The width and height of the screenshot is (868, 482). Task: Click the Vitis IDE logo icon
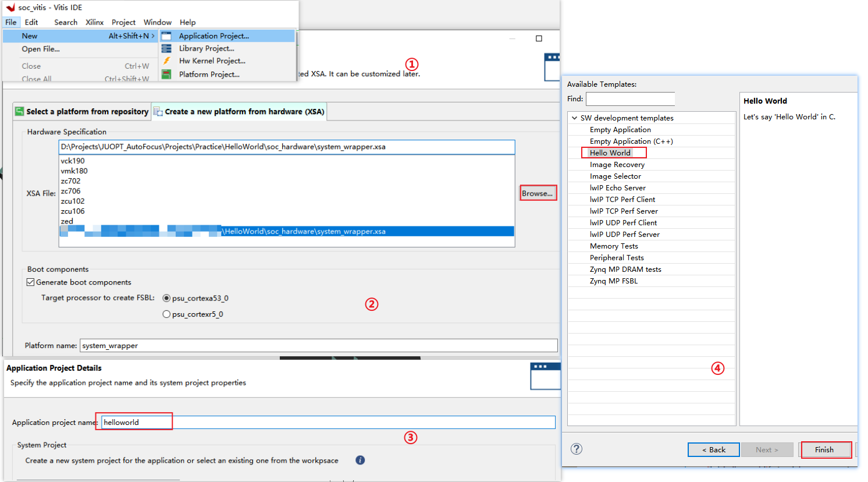click(10, 8)
